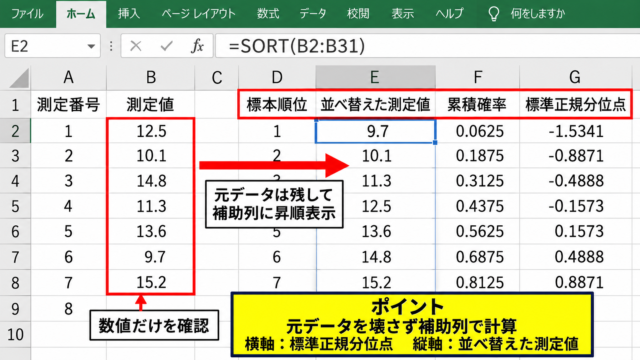Viewport: 640px width, 360px height.
Task: Select row 10 header
Action: click(15, 334)
